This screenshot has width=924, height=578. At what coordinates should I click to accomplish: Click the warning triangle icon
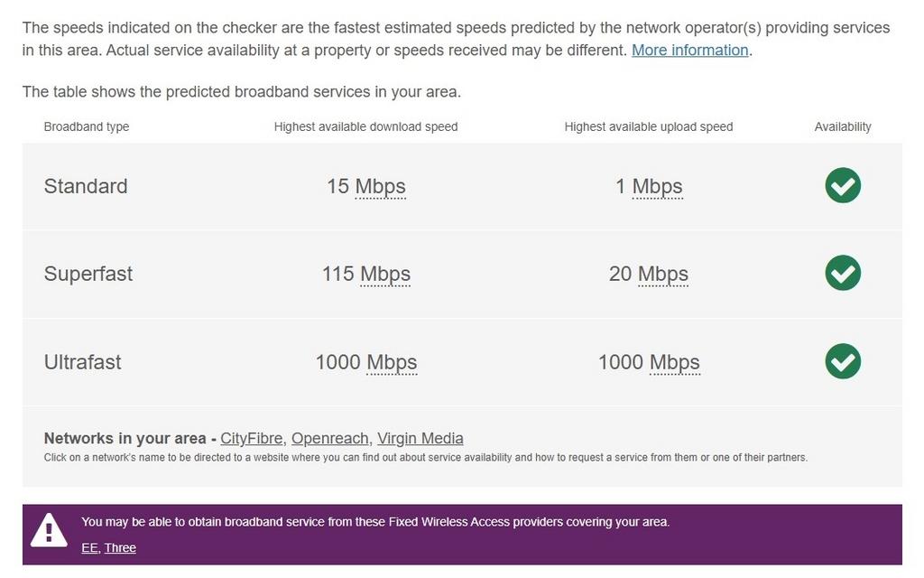(48, 530)
